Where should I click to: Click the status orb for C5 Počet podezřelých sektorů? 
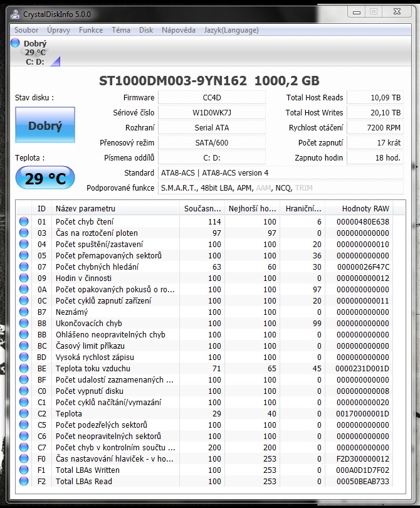pyautogui.click(x=24, y=425)
